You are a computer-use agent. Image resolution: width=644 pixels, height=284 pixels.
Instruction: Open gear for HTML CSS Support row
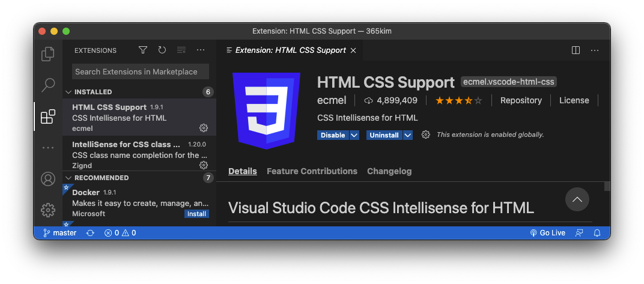click(203, 128)
